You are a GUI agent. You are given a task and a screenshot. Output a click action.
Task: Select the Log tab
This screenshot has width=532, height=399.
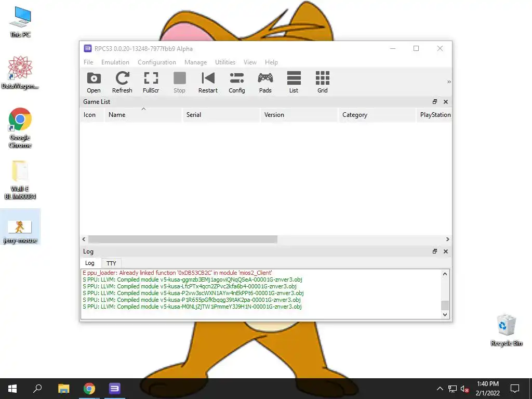pos(90,263)
